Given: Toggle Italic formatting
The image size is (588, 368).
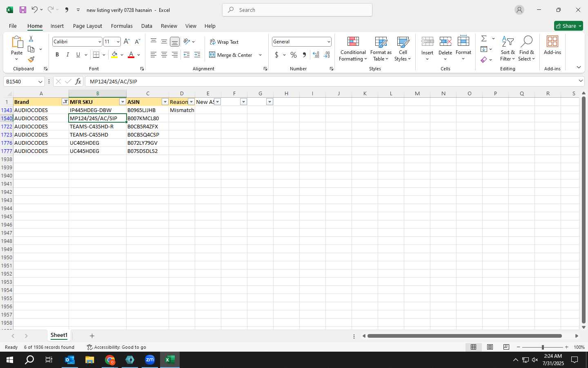Looking at the screenshot, I should [x=68, y=55].
